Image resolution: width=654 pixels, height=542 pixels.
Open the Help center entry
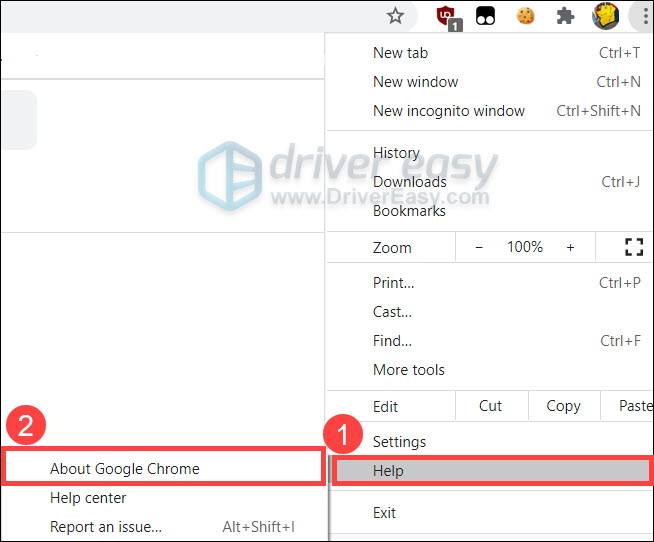click(164, 498)
